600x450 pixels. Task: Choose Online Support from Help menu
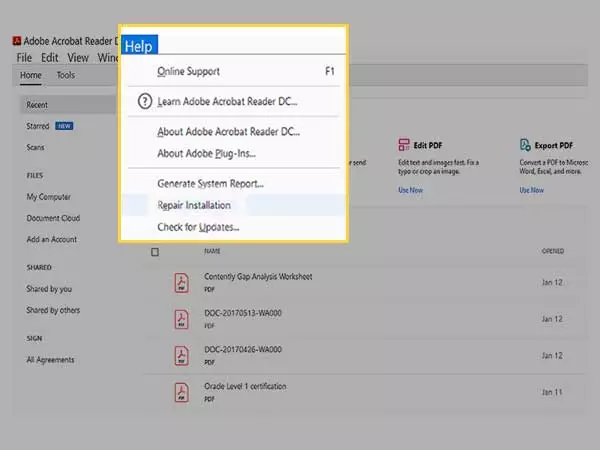pos(233,71)
